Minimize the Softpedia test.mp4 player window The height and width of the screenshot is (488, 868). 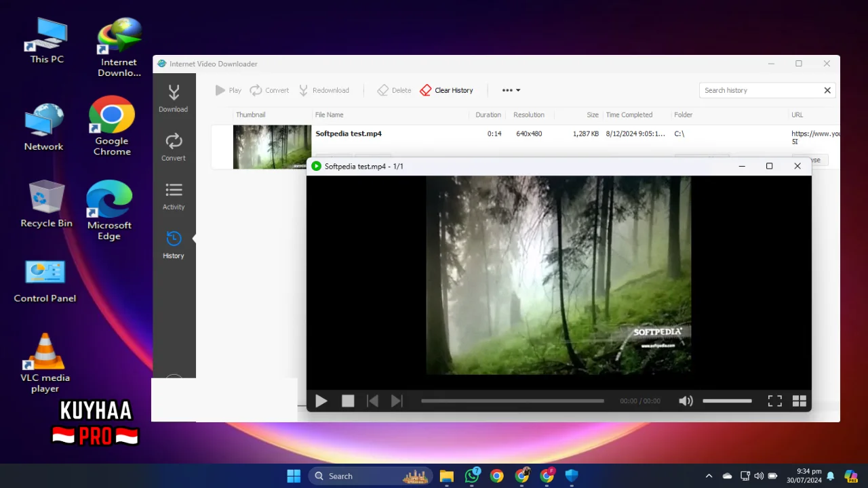click(x=742, y=166)
